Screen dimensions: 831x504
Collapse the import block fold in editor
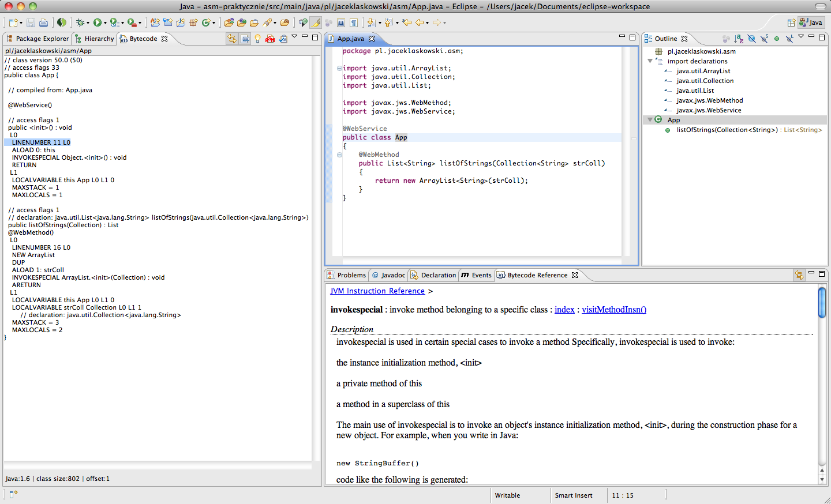point(339,68)
